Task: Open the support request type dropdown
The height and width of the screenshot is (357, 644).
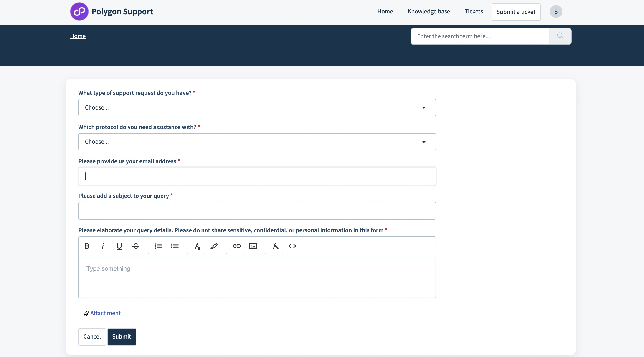Action: (x=257, y=107)
